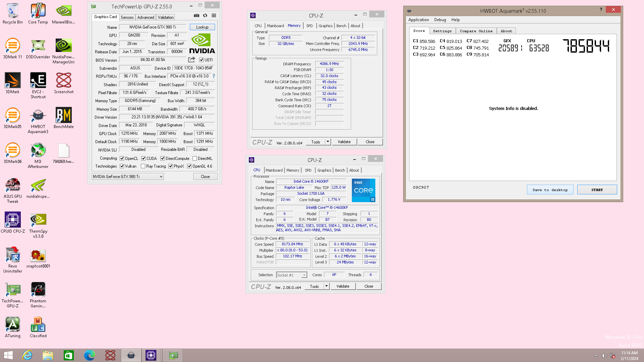Click the START button in Aquamark
The width and height of the screenshot is (644, 362).
(x=597, y=190)
